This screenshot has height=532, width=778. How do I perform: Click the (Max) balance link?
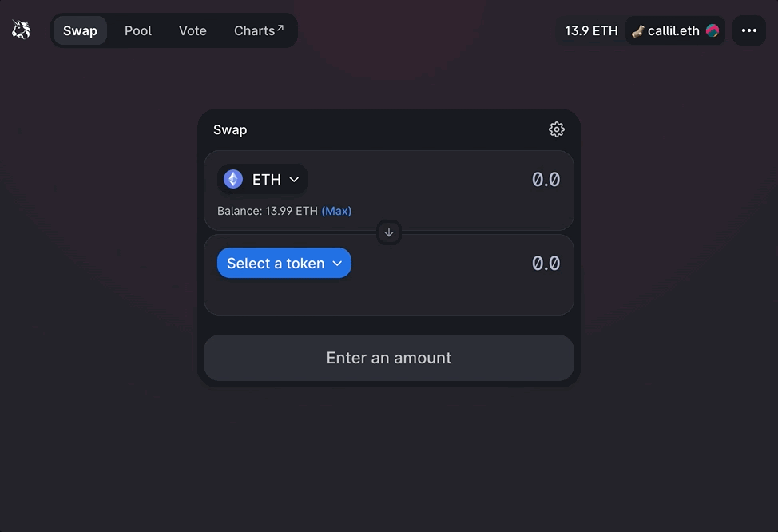point(336,211)
